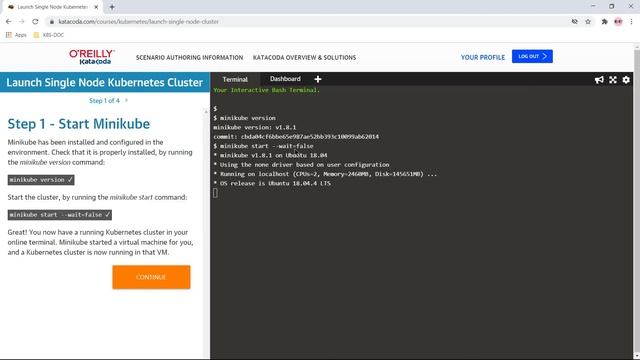Click terminal line 'Using the none driver'
This screenshot has width=640, height=360.
[x=301, y=165]
